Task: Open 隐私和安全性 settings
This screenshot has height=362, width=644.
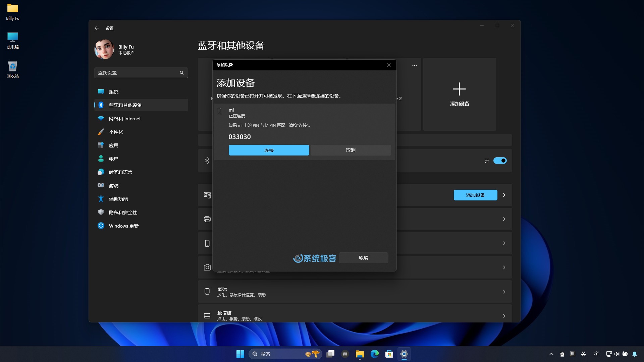Action: point(141,213)
